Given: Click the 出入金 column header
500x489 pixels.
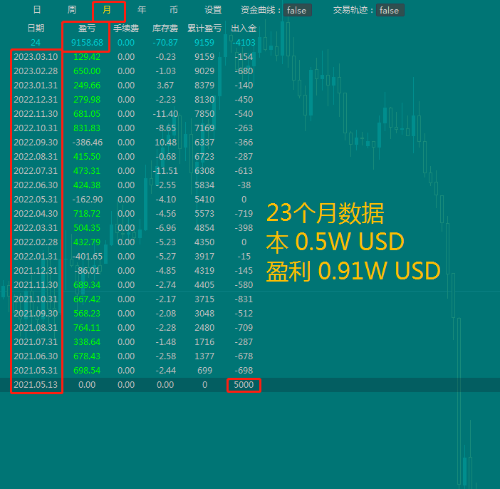Looking at the screenshot, I should coord(244,28).
